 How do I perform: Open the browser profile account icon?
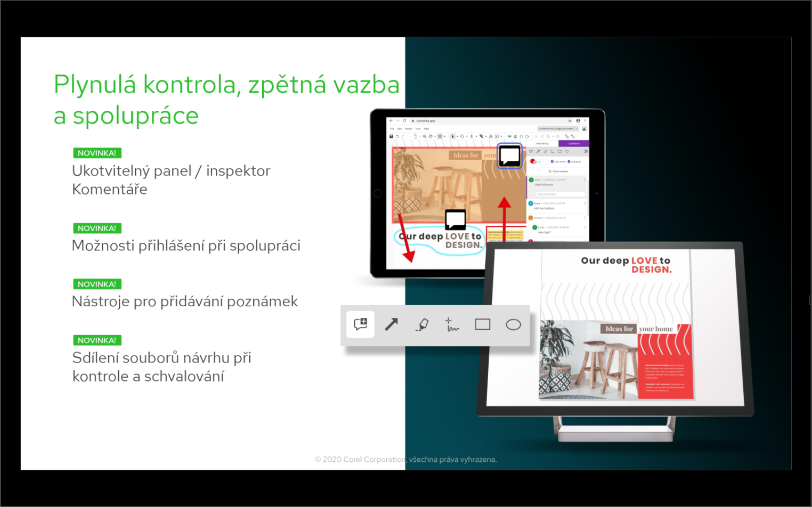[x=578, y=121]
